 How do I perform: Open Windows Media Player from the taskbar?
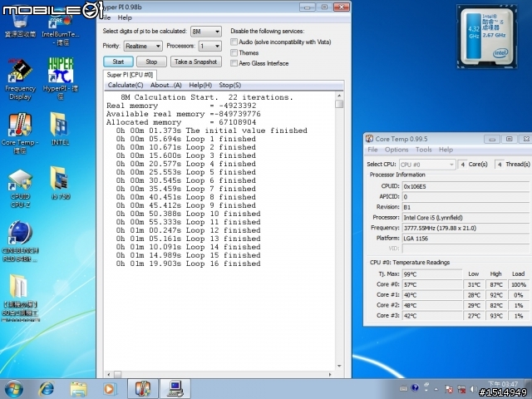pos(110,389)
